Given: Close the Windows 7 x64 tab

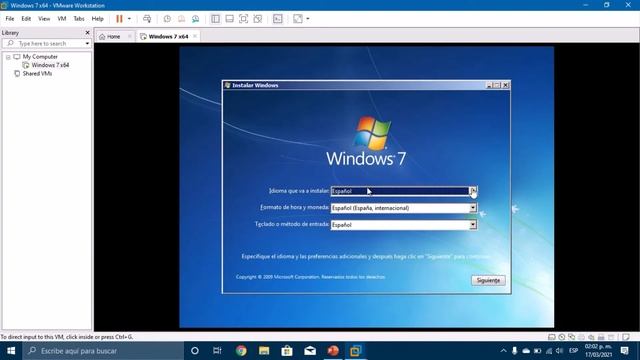Looking at the screenshot, I should [x=195, y=37].
